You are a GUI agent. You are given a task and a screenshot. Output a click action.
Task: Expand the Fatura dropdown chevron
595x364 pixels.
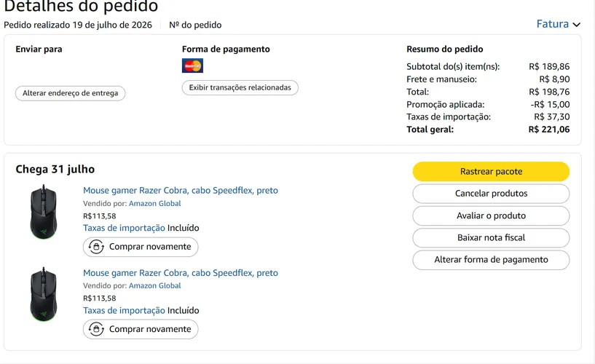pyautogui.click(x=576, y=25)
